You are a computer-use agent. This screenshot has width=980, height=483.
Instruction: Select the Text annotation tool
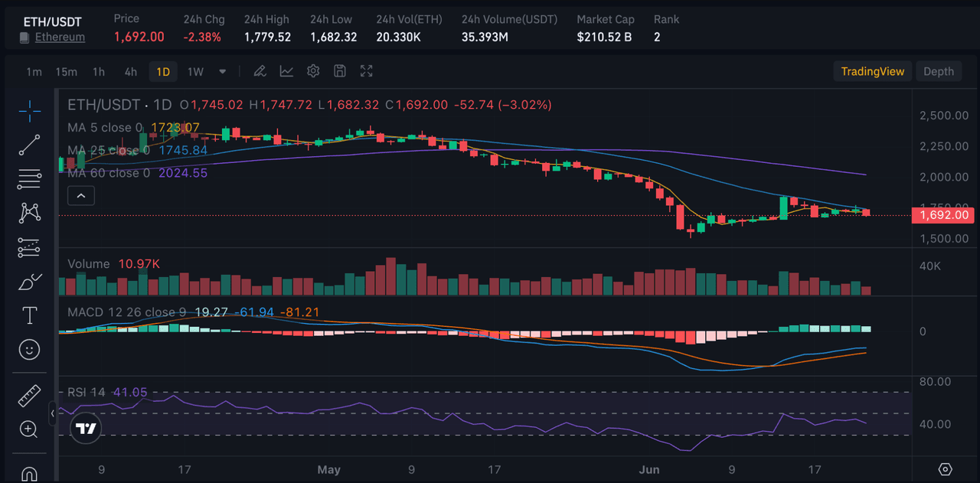(29, 315)
